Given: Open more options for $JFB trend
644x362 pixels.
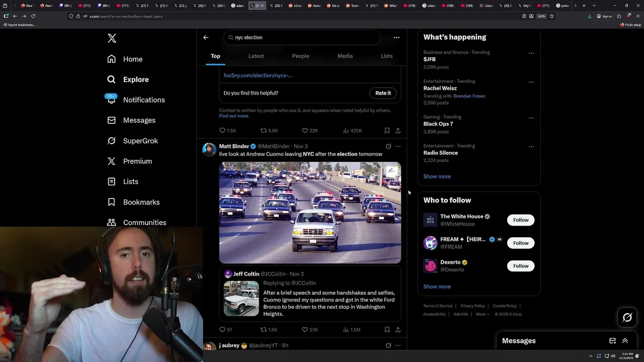Looking at the screenshot, I should click(x=531, y=53).
